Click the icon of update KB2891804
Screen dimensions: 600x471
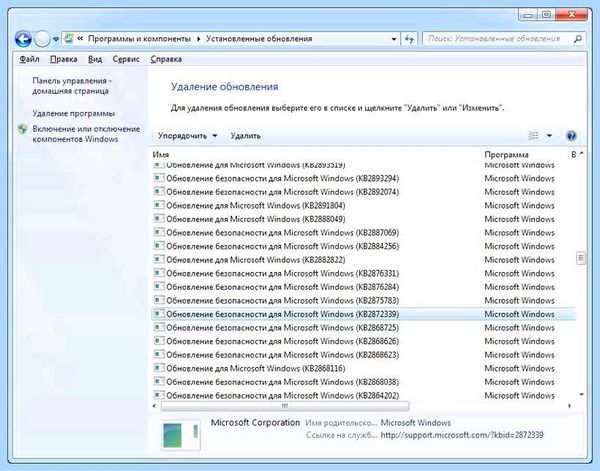[159, 205]
